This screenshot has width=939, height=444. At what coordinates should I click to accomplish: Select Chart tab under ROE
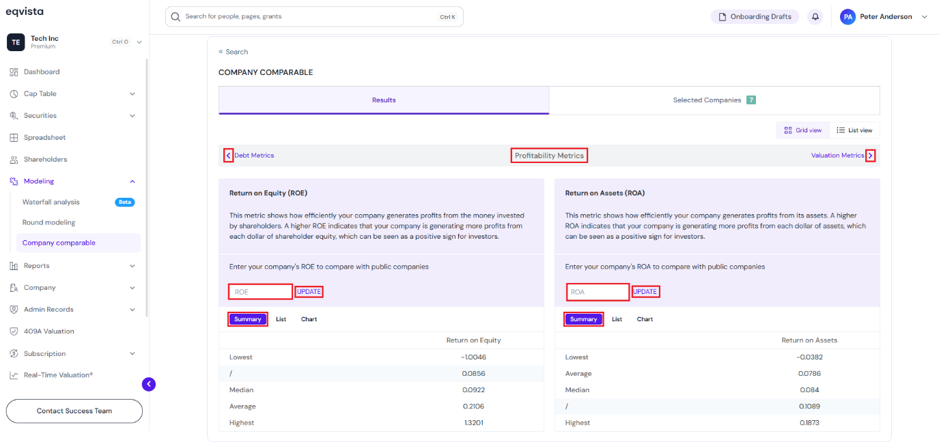click(x=309, y=319)
